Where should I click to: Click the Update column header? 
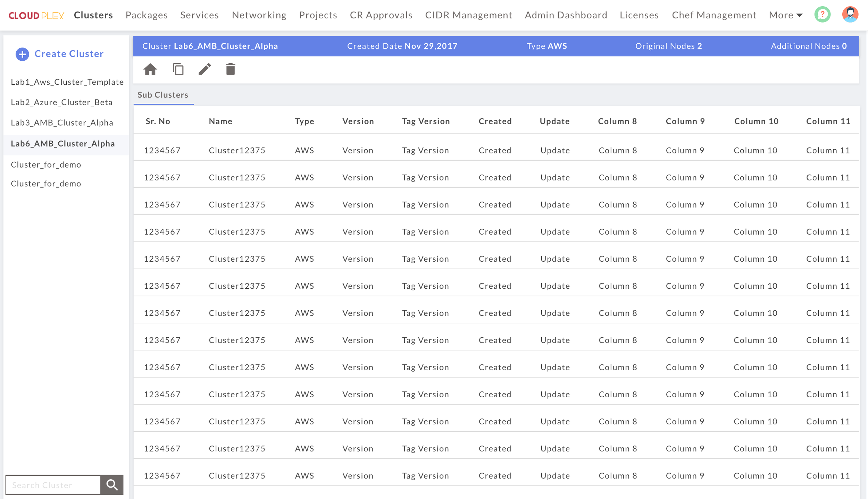point(554,121)
